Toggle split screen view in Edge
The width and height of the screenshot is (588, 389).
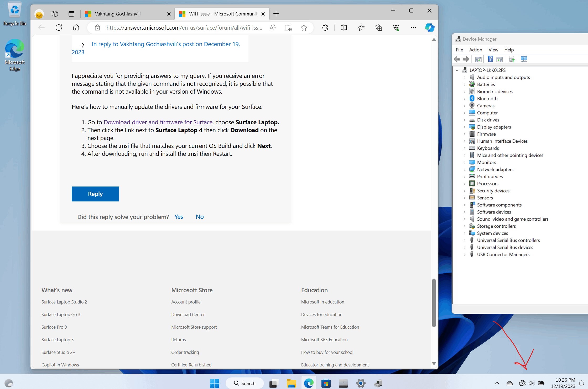[344, 28]
